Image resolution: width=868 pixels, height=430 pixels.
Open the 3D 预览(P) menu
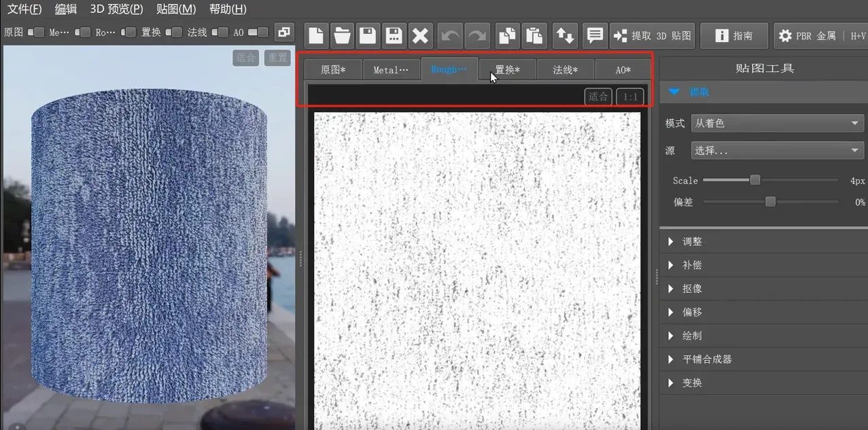point(116,10)
